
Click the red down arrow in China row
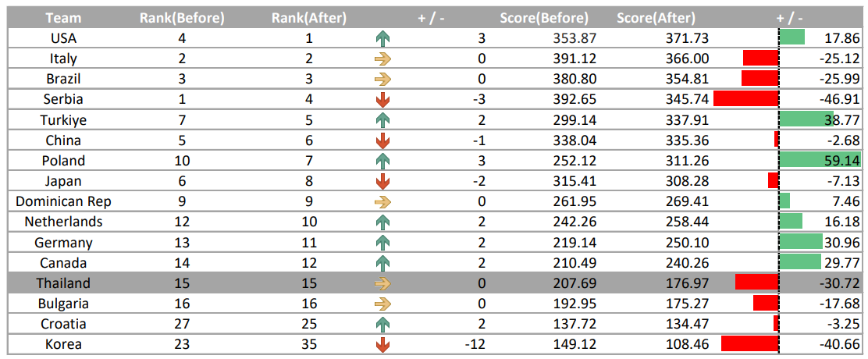(x=382, y=140)
